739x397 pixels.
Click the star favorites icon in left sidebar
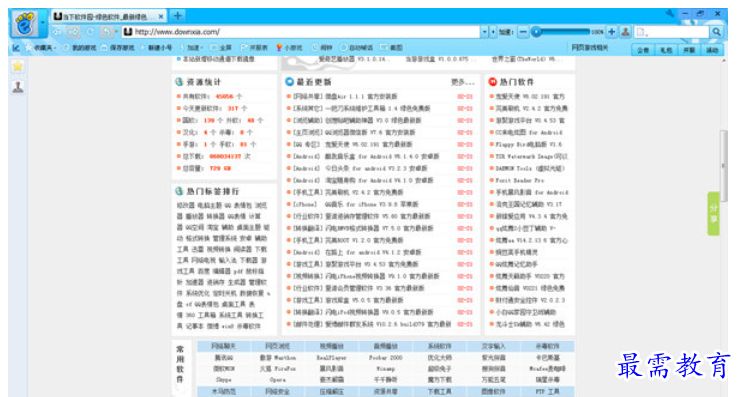point(18,66)
